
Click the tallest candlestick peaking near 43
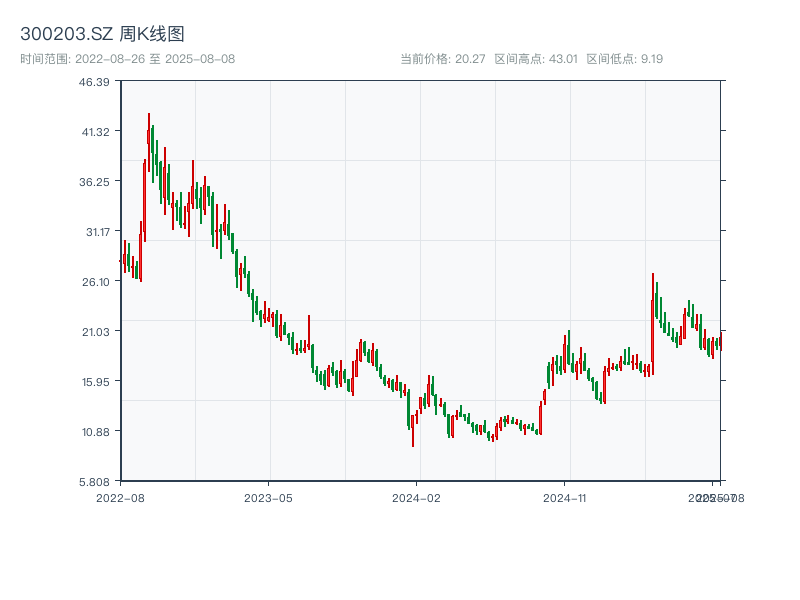point(149,140)
